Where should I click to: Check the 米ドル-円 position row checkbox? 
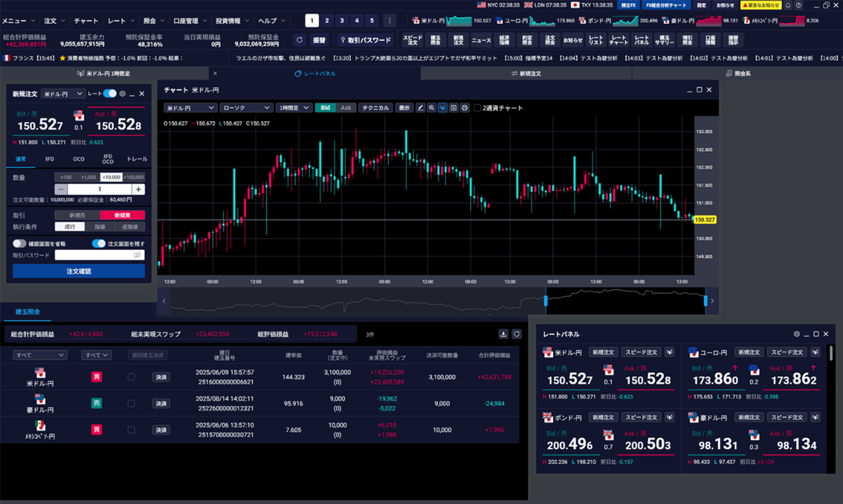[131, 377]
